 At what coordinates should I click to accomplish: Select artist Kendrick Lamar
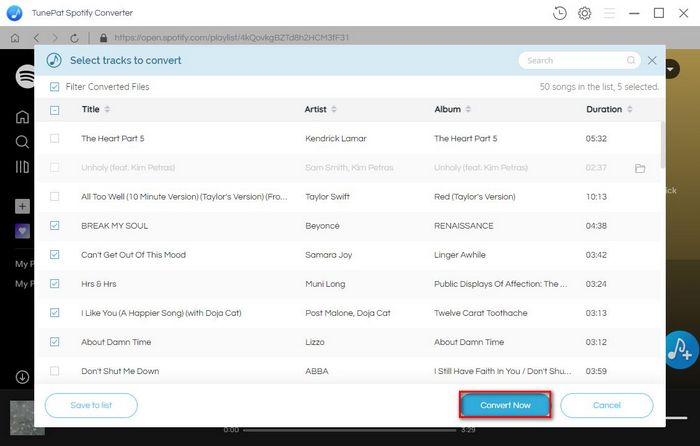point(336,138)
